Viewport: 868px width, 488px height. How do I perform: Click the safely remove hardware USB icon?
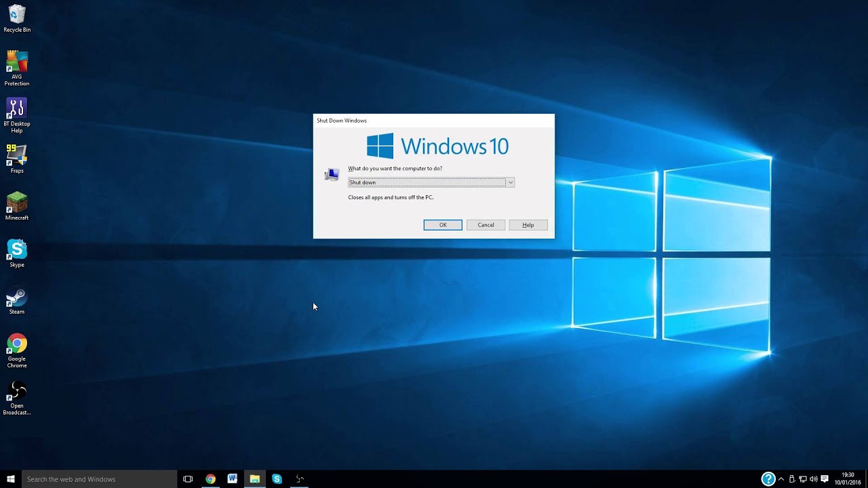coord(791,479)
